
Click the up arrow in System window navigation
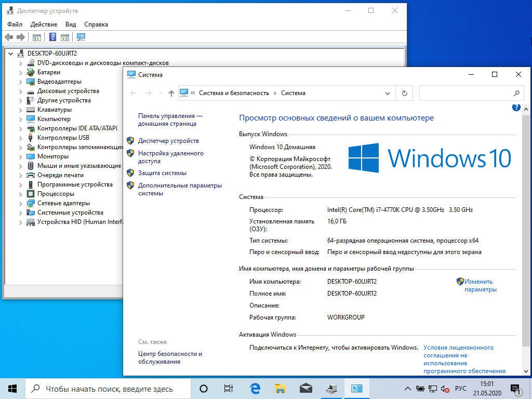pos(171,93)
